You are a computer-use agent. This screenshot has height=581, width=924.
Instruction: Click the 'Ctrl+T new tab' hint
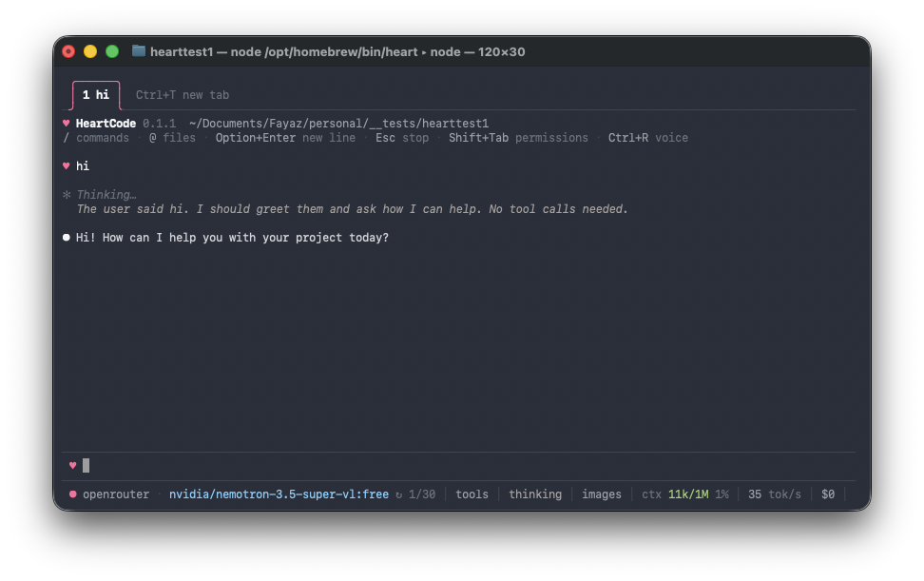tap(183, 95)
